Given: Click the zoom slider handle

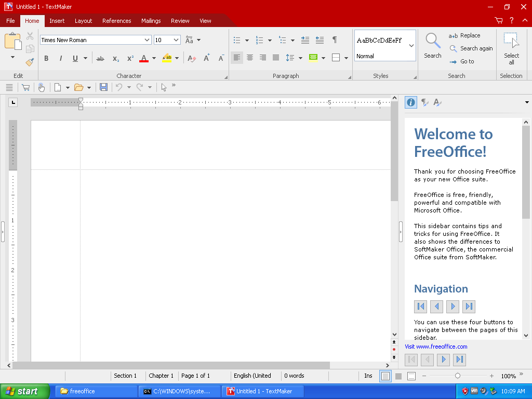Looking at the screenshot, I should point(457,376).
